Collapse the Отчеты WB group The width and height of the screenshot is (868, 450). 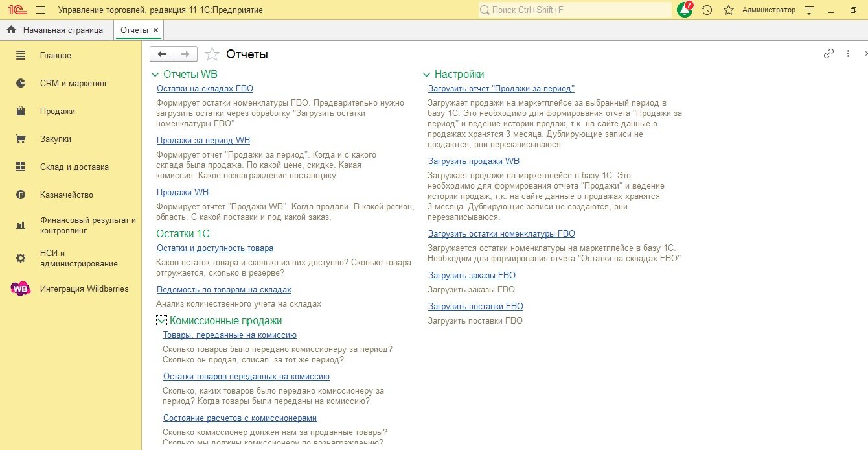pyautogui.click(x=155, y=75)
